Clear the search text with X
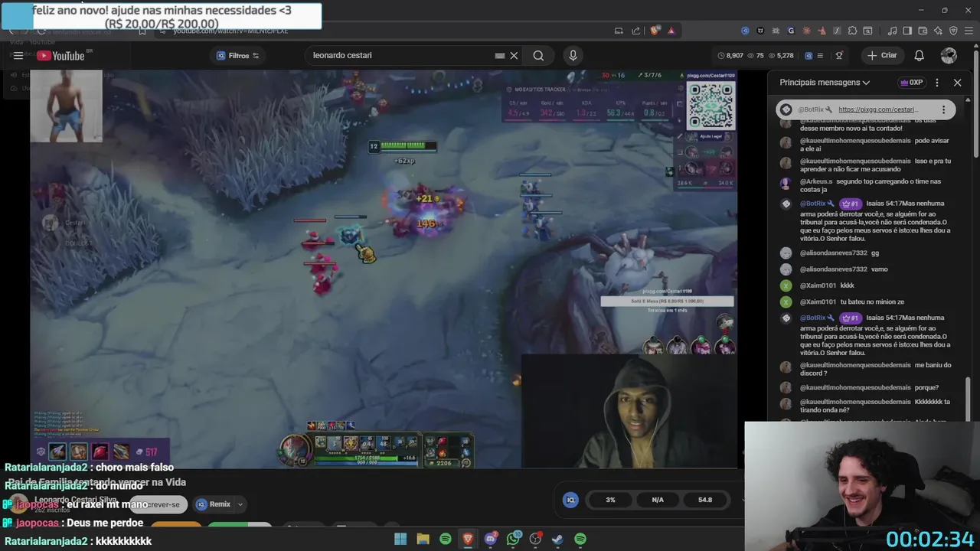 tap(514, 55)
